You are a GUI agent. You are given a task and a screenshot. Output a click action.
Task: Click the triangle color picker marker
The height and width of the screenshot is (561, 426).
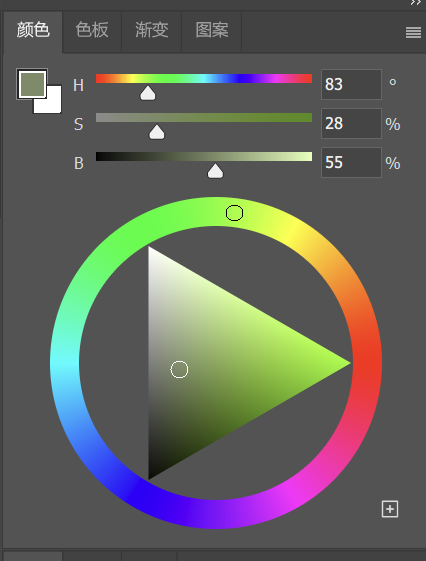click(x=179, y=370)
